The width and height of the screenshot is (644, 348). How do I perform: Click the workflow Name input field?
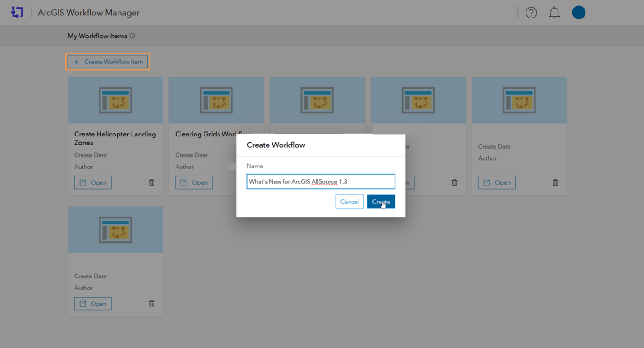coord(321,181)
